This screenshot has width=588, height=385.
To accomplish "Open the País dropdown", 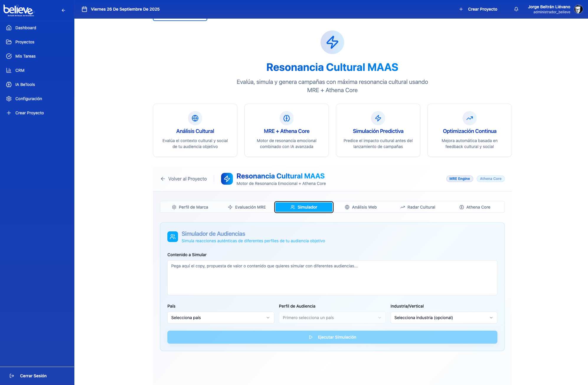I will tap(220, 318).
